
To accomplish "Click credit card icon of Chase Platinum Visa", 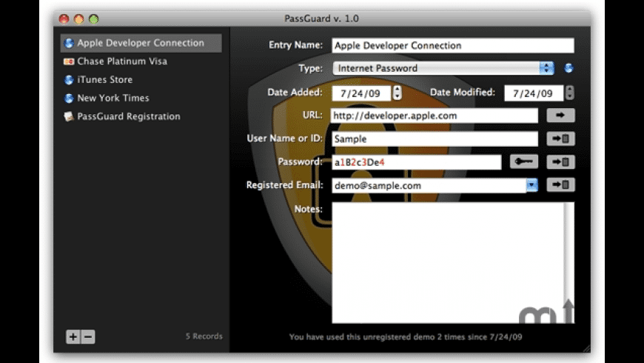I will (x=69, y=61).
